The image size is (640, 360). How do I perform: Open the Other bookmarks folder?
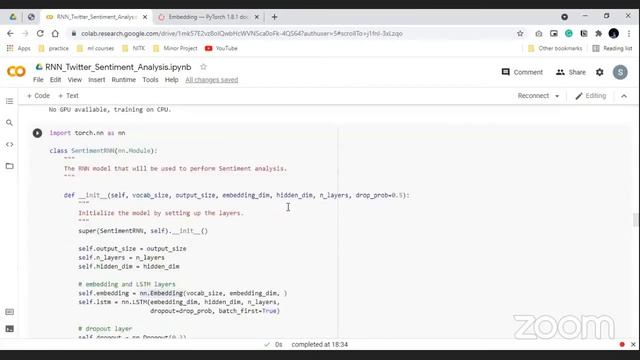555,48
